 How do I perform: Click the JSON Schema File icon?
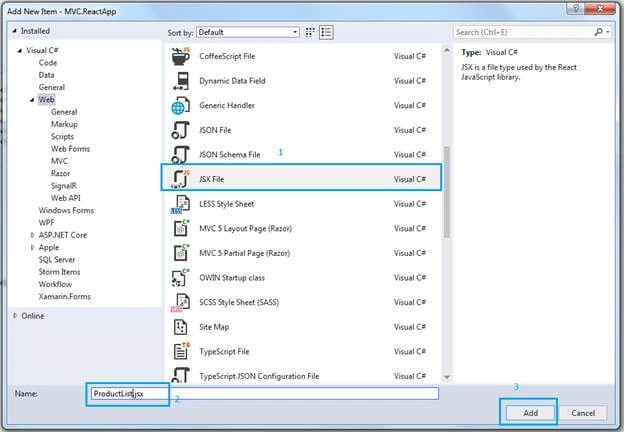point(180,155)
